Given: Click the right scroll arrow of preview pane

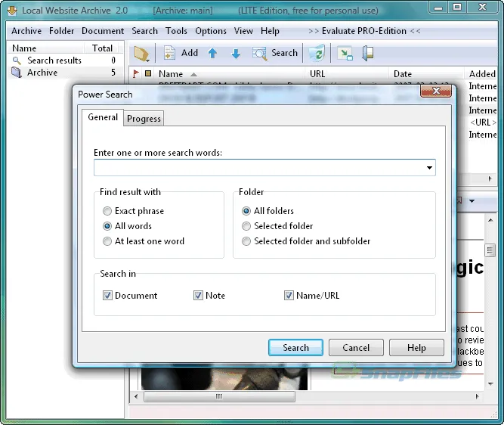Looking at the screenshot, I should point(477,396).
